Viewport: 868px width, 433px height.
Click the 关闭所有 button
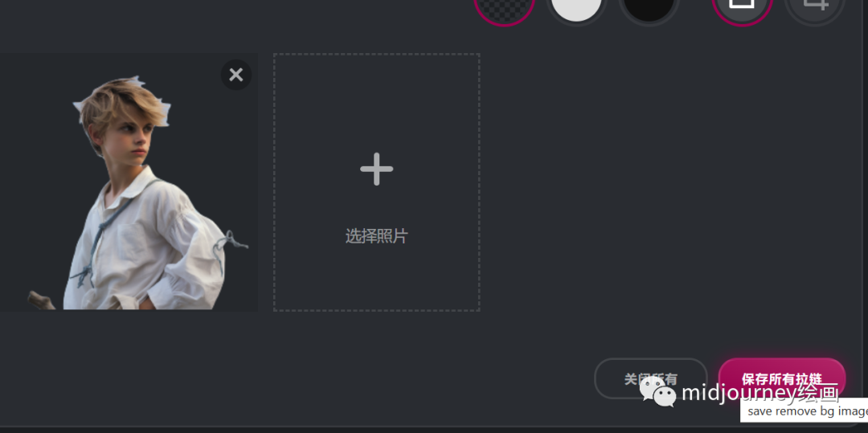pyautogui.click(x=651, y=379)
